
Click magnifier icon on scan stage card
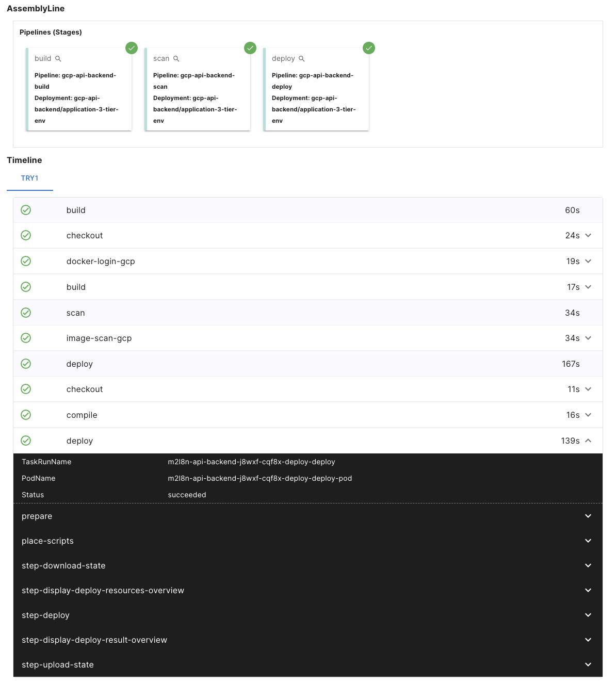(x=176, y=59)
